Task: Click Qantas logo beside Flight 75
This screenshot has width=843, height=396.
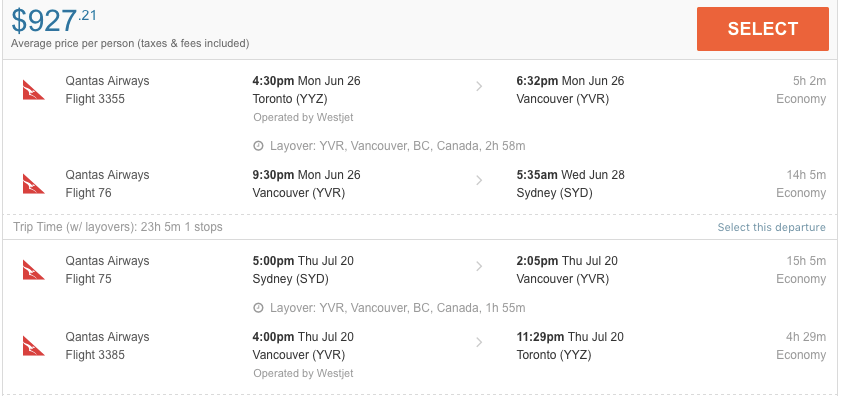Action: (33, 270)
